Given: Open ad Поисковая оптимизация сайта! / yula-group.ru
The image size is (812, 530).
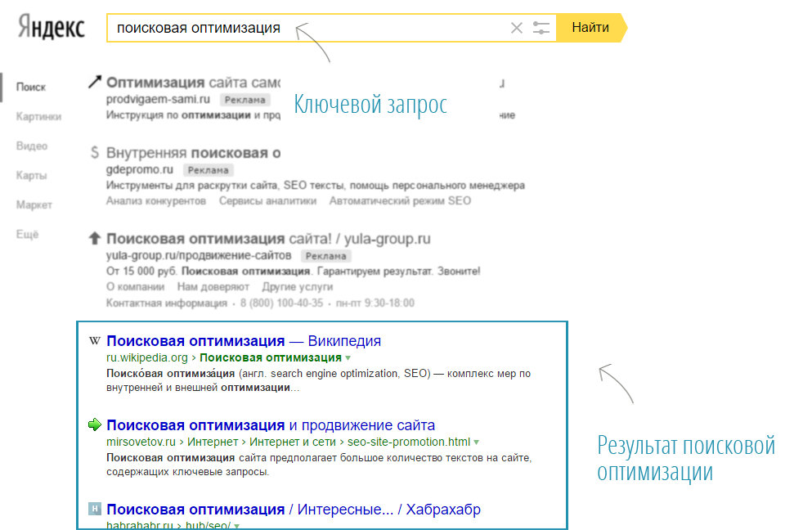Looking at the screenshot, I should pos(268,239).
